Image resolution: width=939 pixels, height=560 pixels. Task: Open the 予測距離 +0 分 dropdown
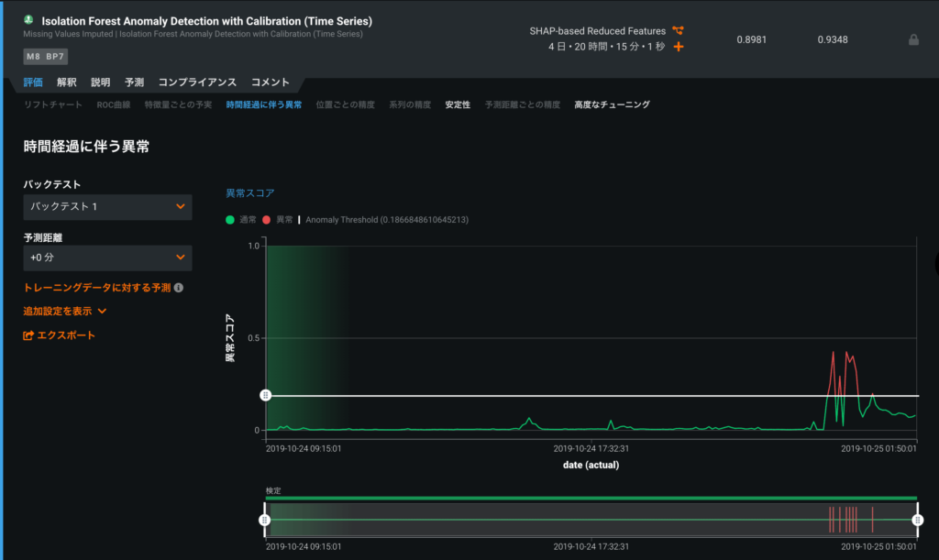107,258
